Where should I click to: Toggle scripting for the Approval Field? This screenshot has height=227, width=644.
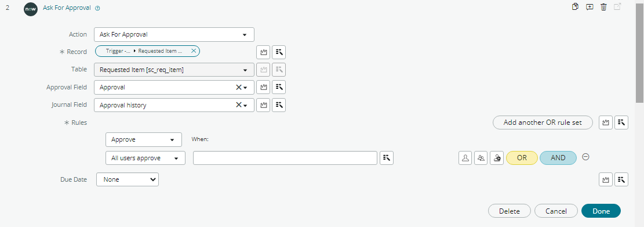click(263, 87)
